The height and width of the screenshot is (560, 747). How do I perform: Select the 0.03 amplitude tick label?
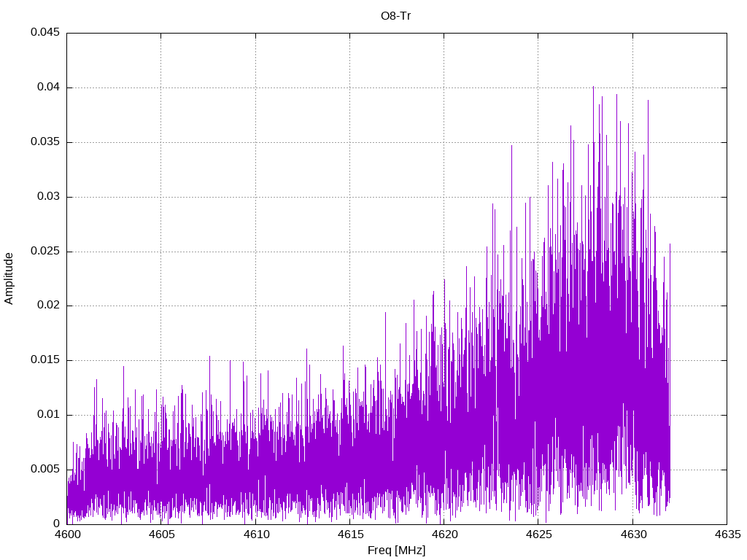pyautogui.click(x=47, y=197)
